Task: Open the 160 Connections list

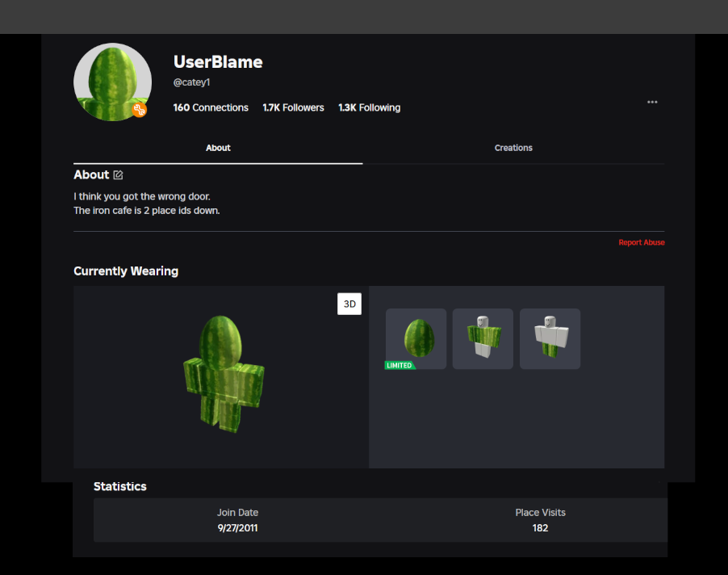Action: coord(211,107)
